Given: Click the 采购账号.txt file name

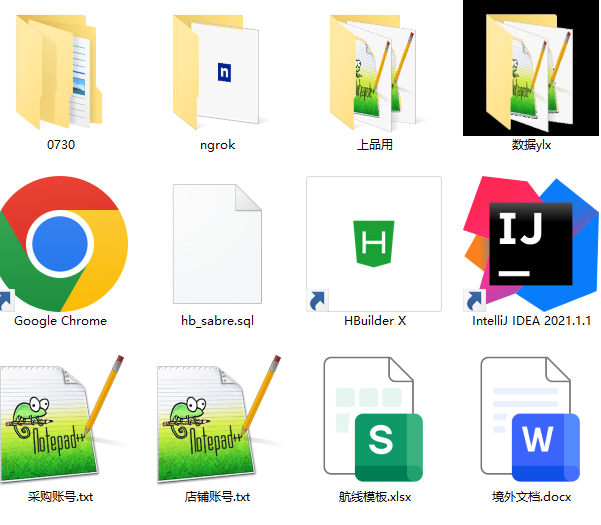Looking at the screenshot, I should point(60,497).
